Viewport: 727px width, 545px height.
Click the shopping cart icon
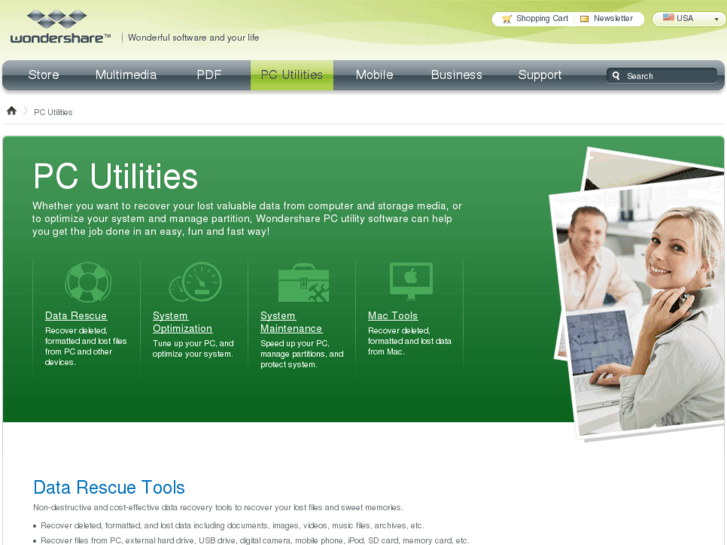507,19
